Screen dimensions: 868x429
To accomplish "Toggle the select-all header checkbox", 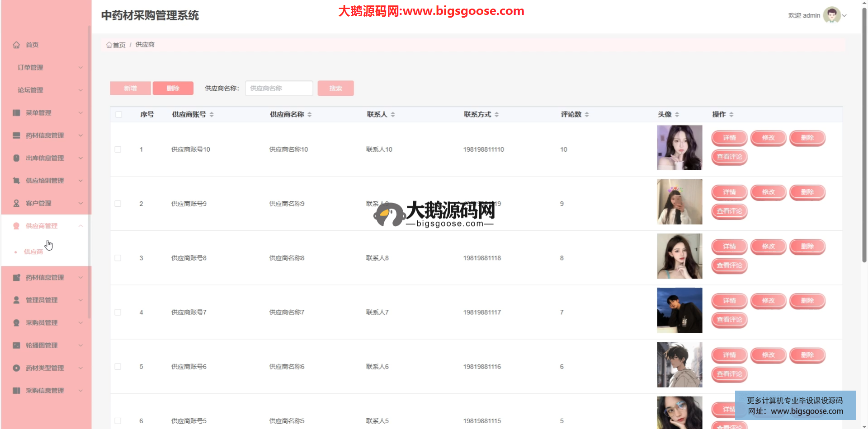I will (x=118, y=115).
